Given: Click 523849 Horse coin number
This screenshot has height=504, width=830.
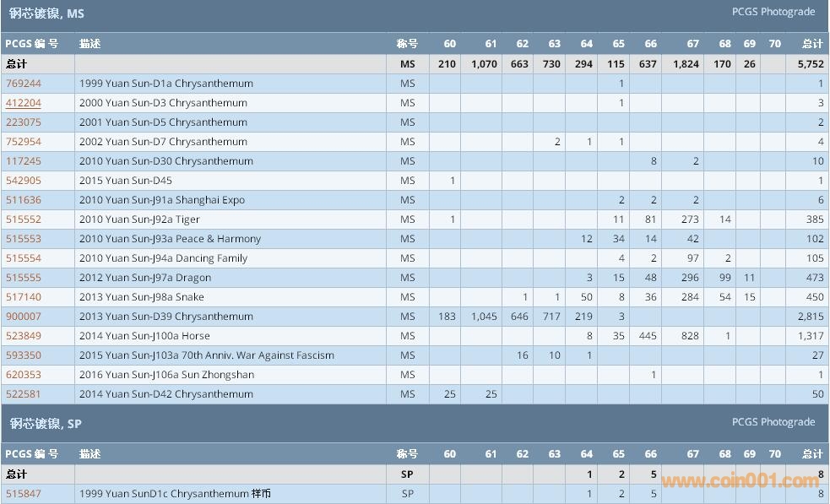Looking at the screenshot, I should point(24,336).
